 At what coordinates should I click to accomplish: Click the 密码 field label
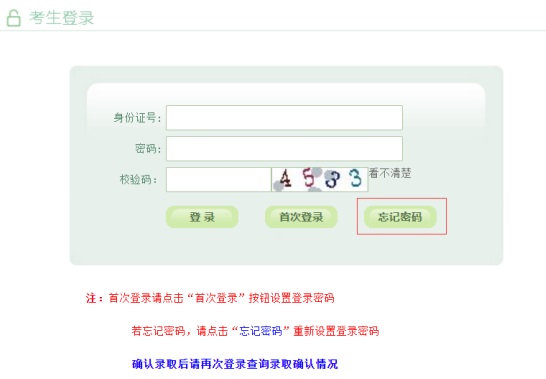(148, 149)
